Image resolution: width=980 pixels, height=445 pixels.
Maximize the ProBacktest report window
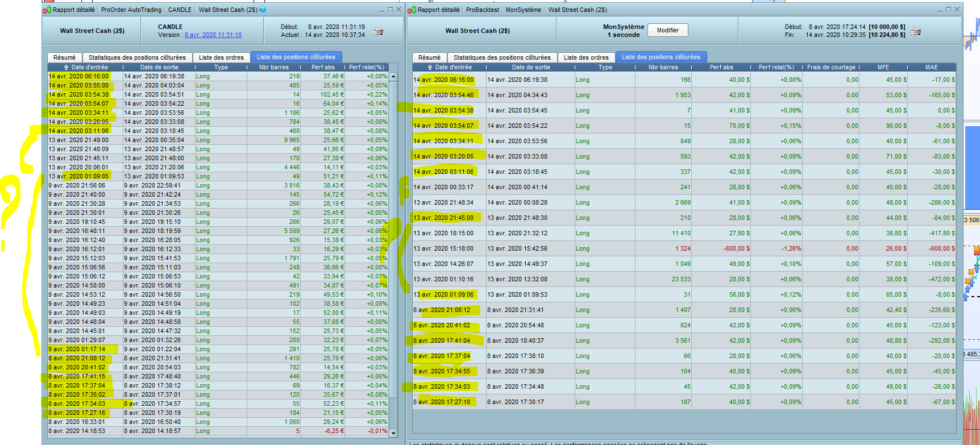click(x=948, y=10)
